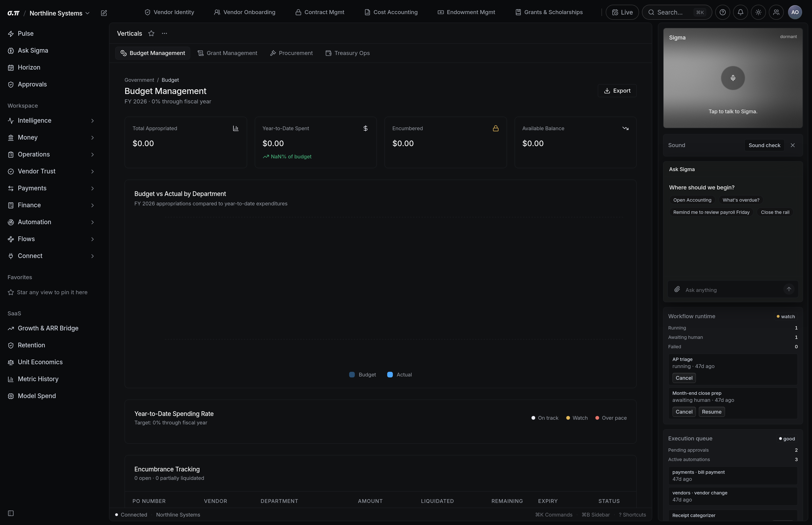Click the lock icon on Encumbered card

[496, 128]
